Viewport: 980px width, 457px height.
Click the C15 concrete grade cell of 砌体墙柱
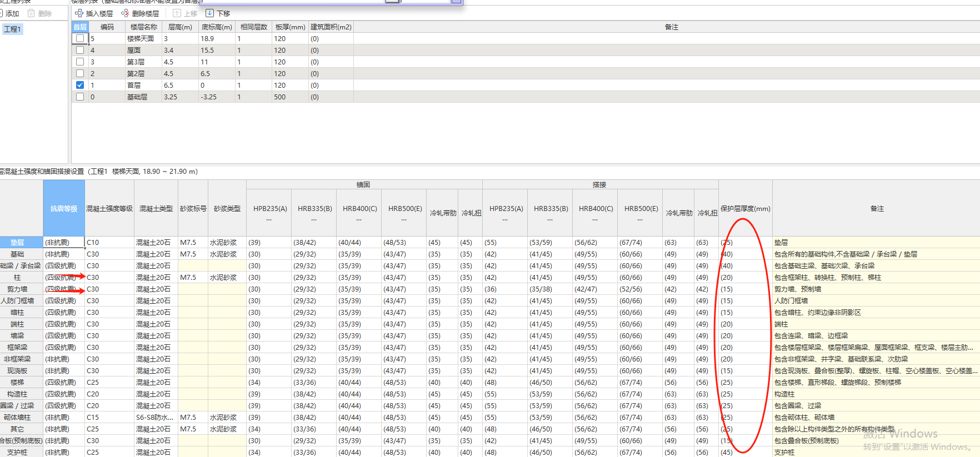tap(109, 417)
